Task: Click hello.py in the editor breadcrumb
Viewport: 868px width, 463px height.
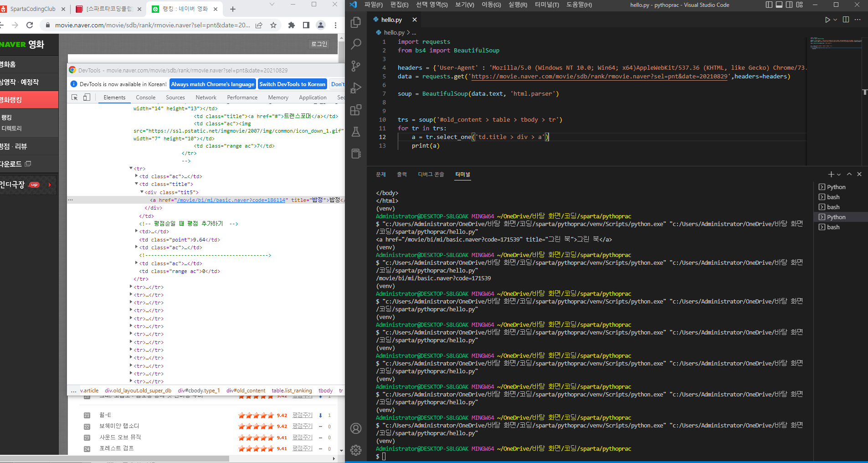Action: click(394, 33)
